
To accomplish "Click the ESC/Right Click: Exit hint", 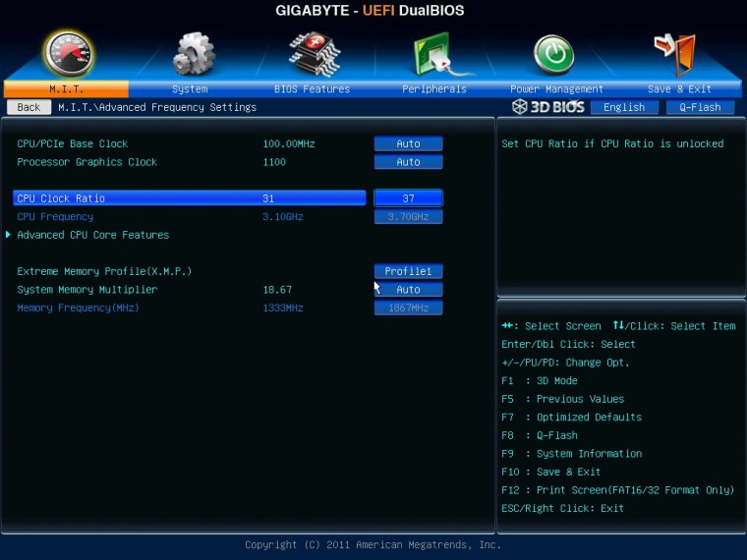I will click(x=562, y=508).
